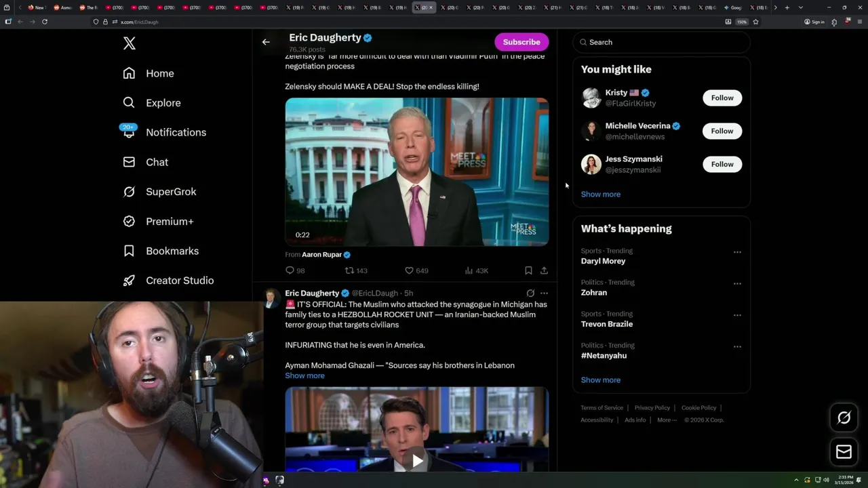868x488 pixels.
Task: Reply to the Zelensky post (98 replies)
Action: 295,270
